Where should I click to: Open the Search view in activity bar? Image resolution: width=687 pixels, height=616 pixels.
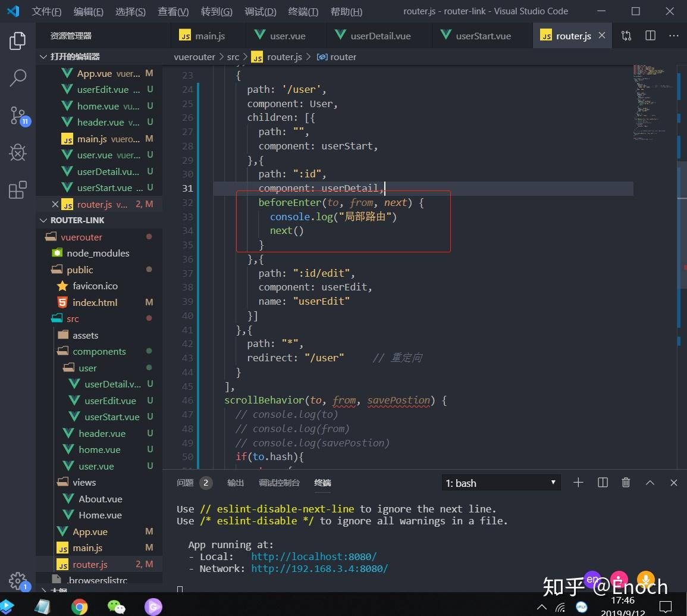[18, 78]
